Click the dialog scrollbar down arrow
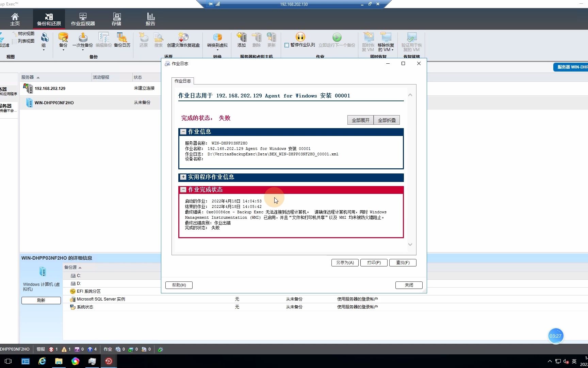Screen dimensions: 588x368 click(410, 244)
